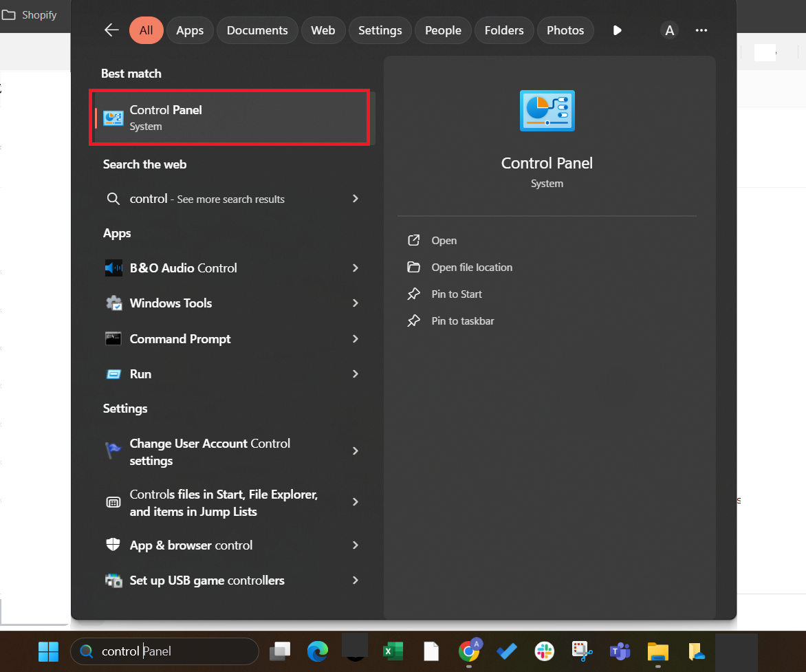Select Open file location option
The image size is (806, 672).
[471, 268]
